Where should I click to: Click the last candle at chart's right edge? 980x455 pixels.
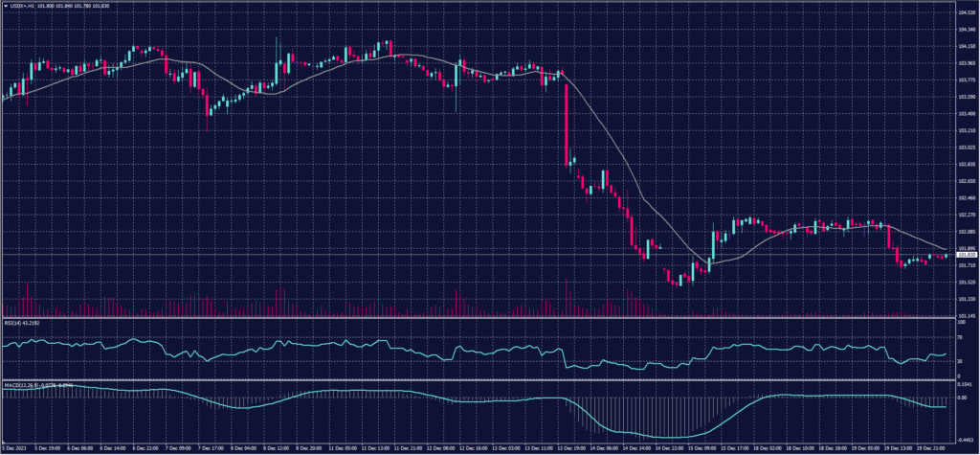point(947,256)
